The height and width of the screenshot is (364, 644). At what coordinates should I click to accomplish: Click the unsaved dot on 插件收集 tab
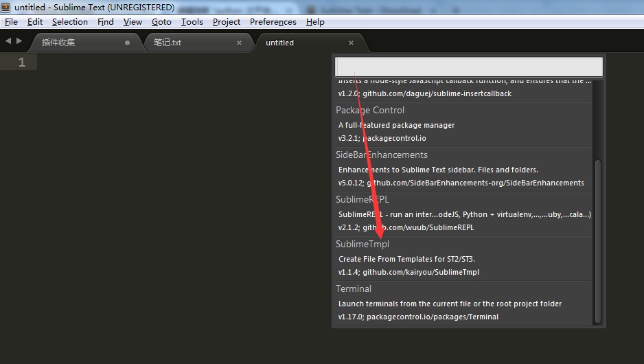point(127,43)
